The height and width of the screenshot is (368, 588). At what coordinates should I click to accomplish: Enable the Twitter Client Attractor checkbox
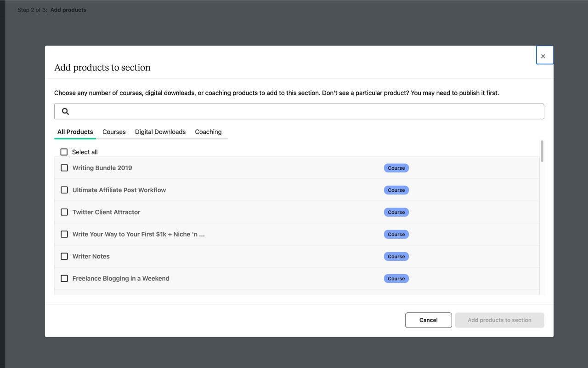tap(64, 212)
